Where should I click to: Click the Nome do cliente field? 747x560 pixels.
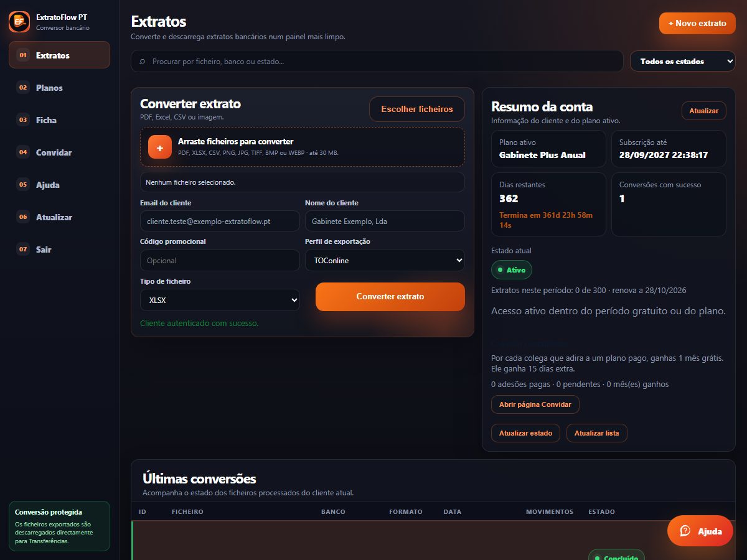pos(385,221)
